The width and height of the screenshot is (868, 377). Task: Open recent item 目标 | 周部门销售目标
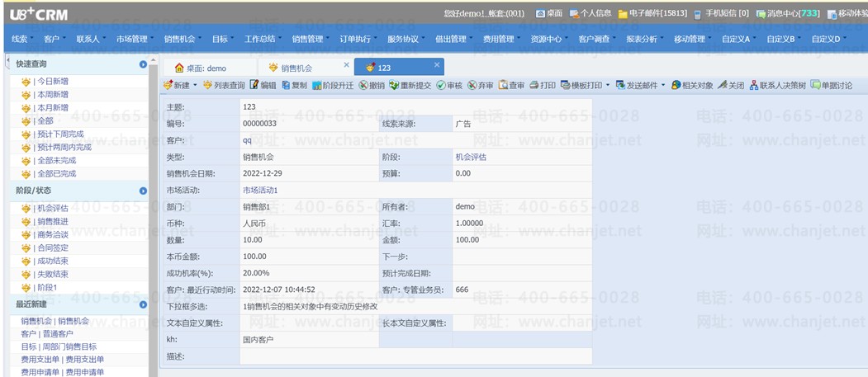pos(59,347)
